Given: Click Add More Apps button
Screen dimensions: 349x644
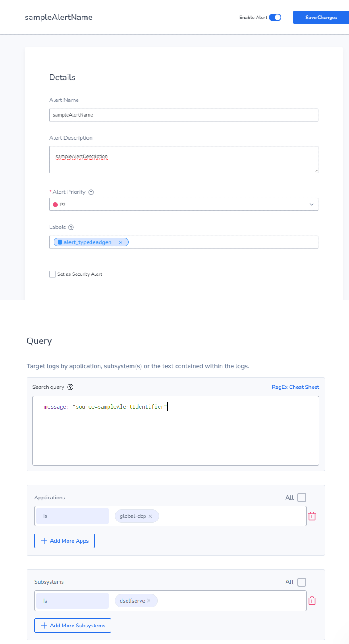Looking at the screenshot, I should [64, 541].
